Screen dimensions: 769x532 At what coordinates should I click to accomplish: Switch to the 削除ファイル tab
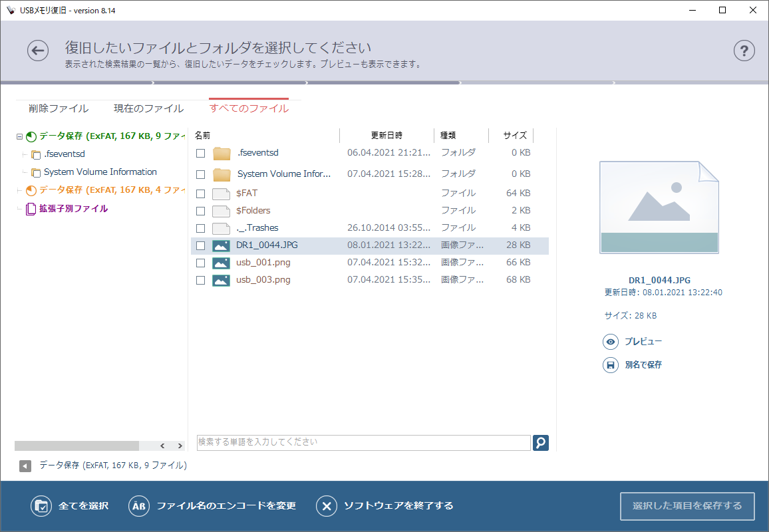click(59, 108)
